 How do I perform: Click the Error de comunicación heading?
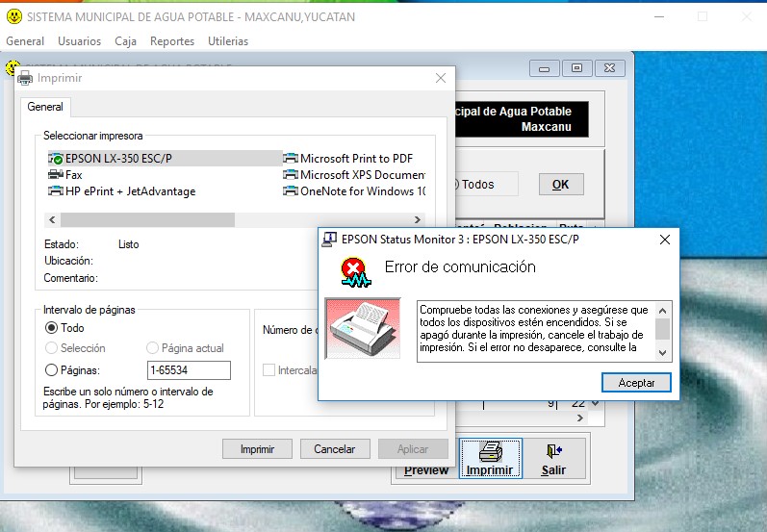460,267
